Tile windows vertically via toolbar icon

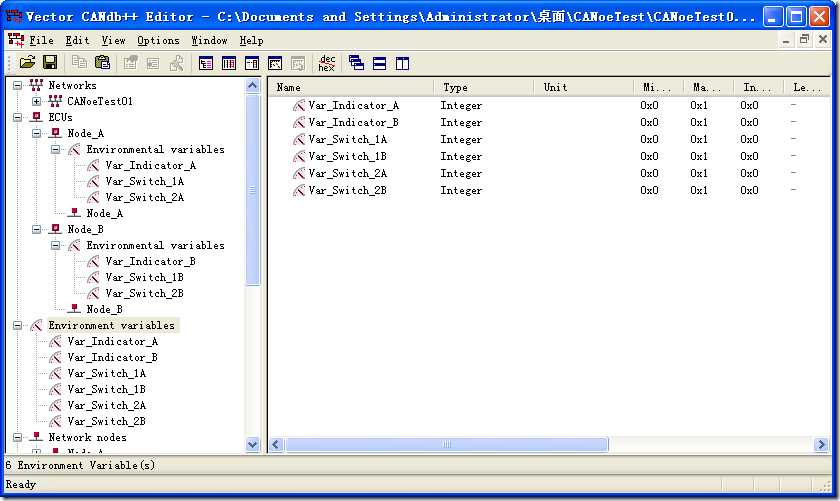click(402, 64)
